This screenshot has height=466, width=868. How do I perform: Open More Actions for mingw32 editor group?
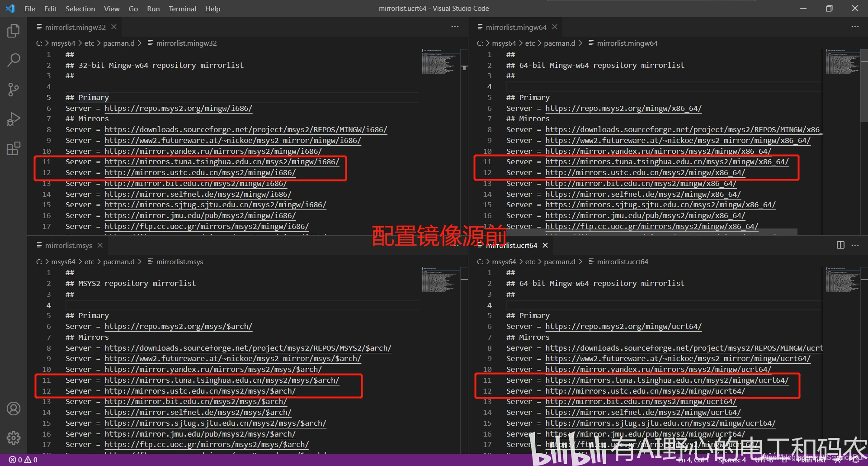pos(455,27)
